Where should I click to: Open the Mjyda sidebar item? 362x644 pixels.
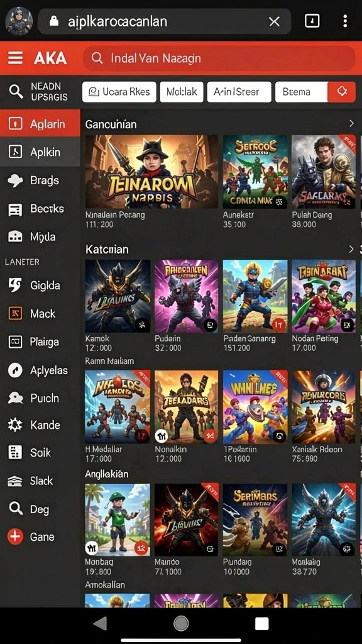[40, 236]
